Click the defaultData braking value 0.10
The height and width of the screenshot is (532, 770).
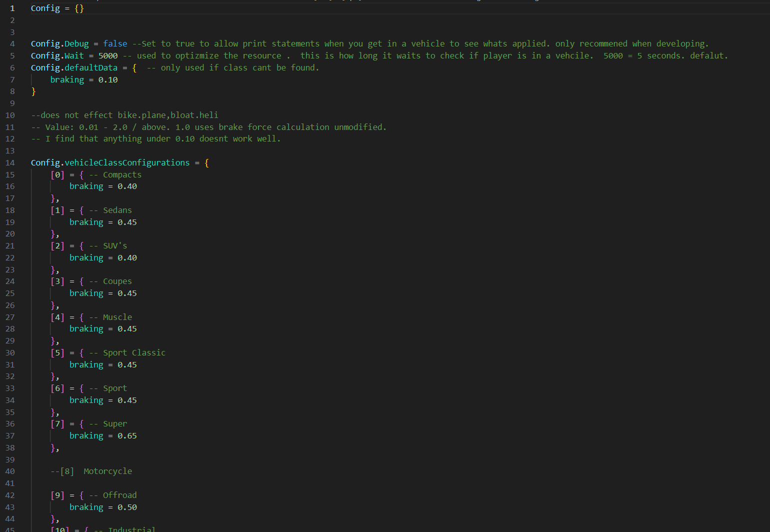[x=108, y=80]
